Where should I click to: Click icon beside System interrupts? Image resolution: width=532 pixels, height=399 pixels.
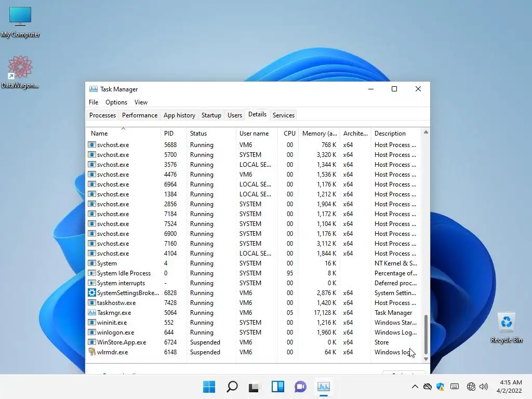point(91,283)
